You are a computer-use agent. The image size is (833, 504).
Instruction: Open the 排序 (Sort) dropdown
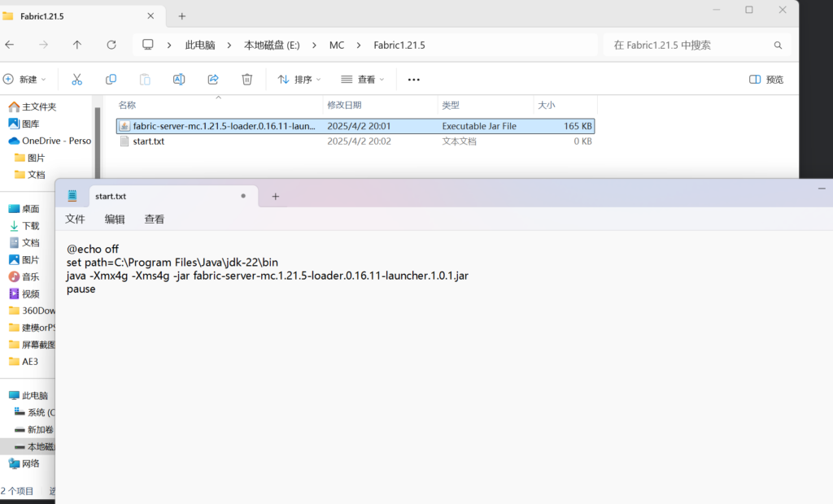point(299,79)
